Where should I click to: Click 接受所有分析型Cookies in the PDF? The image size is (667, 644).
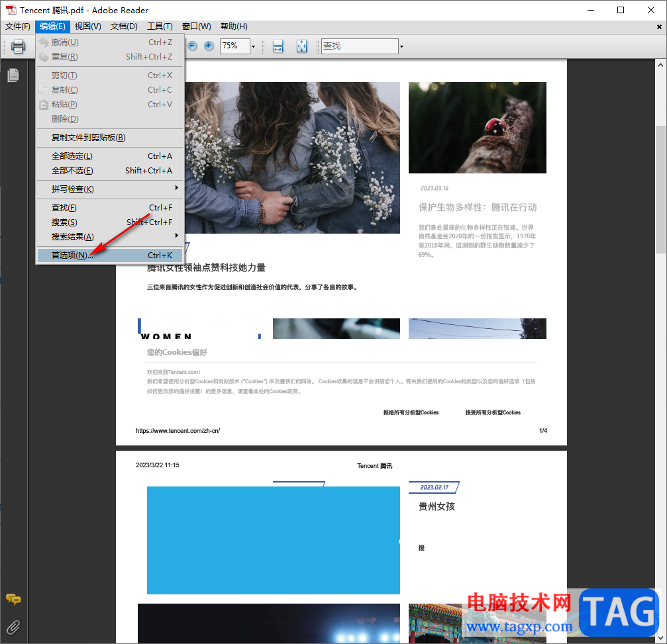pyautogui.click(x=493, y=412)
